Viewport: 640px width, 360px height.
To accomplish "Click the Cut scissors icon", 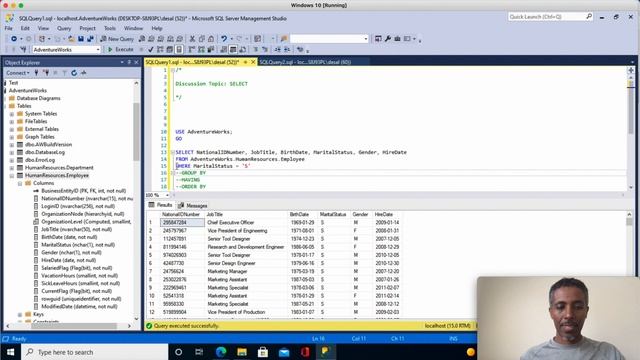I will pos(192,39).
